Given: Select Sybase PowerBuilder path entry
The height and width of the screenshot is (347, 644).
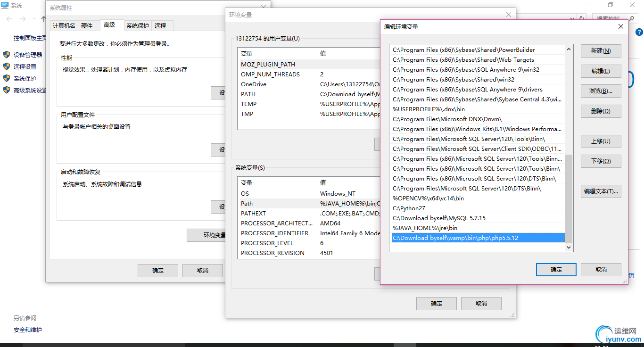Looking at the screenshot, I should [478, 50].
